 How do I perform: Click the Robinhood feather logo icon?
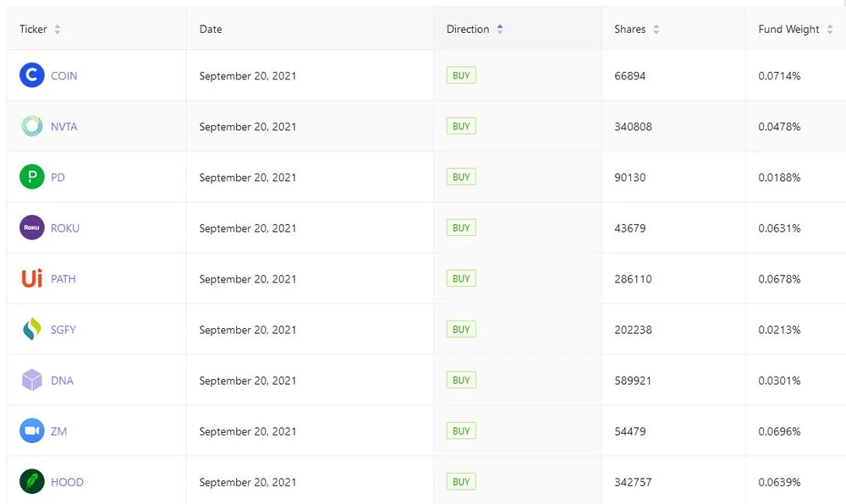[x=32, y=482]
